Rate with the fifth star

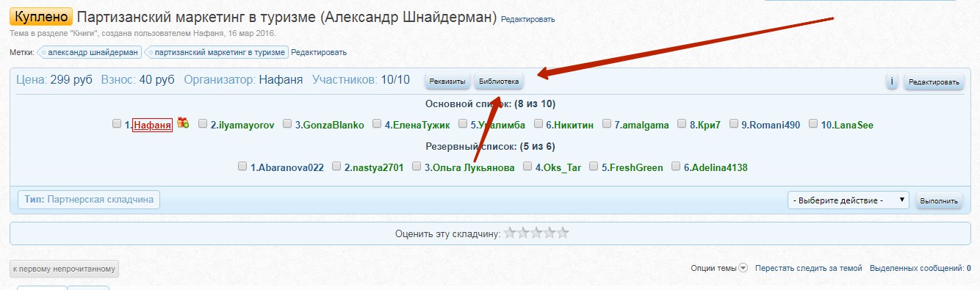563,233
